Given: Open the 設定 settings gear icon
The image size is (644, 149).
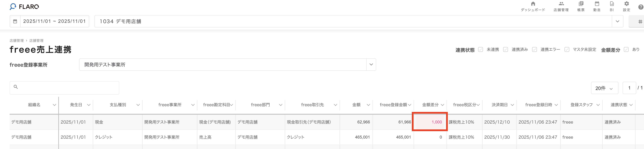Looking at the screenshot, I should point(626,4).
